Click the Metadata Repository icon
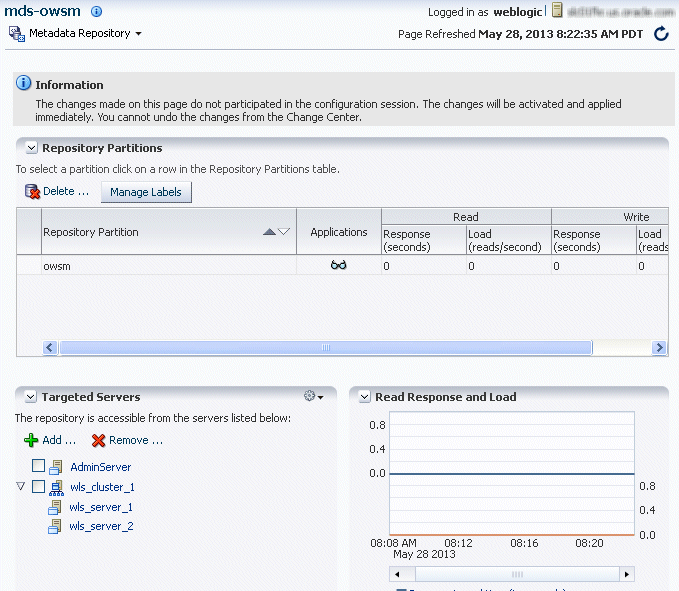 (17, 34)
